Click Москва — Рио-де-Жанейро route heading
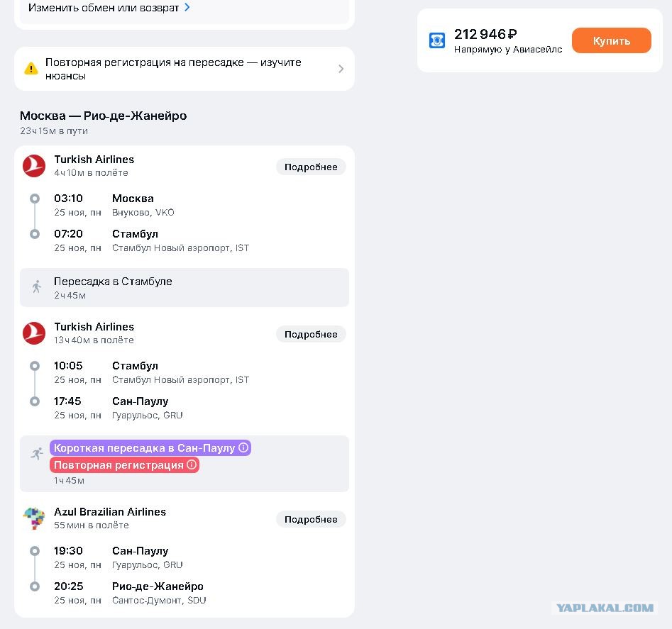The image size is (672, 629). pyautogui.click(x=104, y=116)
